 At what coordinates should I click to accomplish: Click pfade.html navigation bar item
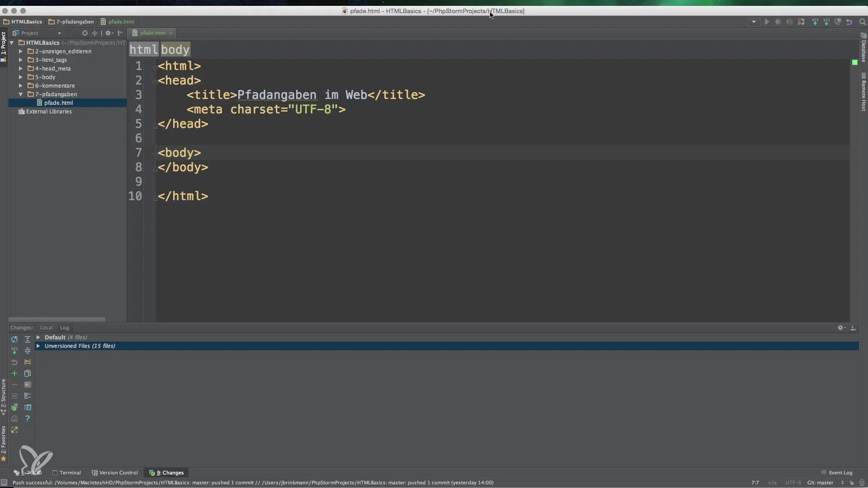click(x=118, y=22)
